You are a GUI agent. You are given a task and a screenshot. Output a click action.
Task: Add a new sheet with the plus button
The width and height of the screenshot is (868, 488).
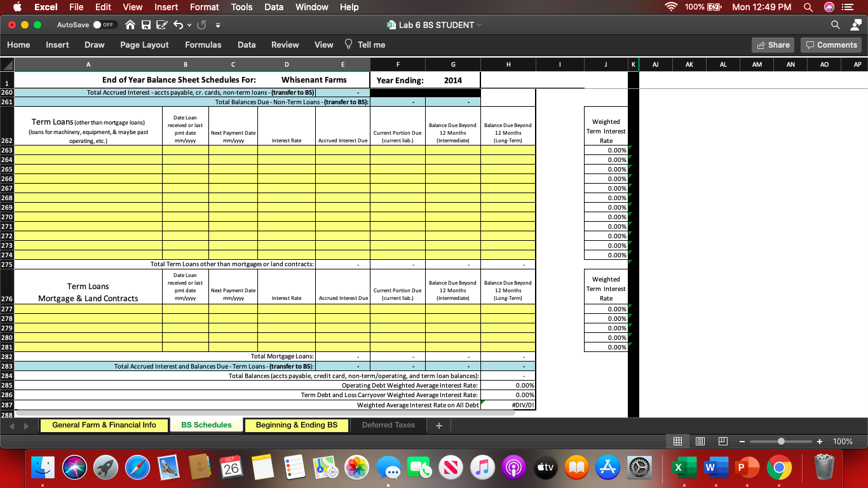438,424
